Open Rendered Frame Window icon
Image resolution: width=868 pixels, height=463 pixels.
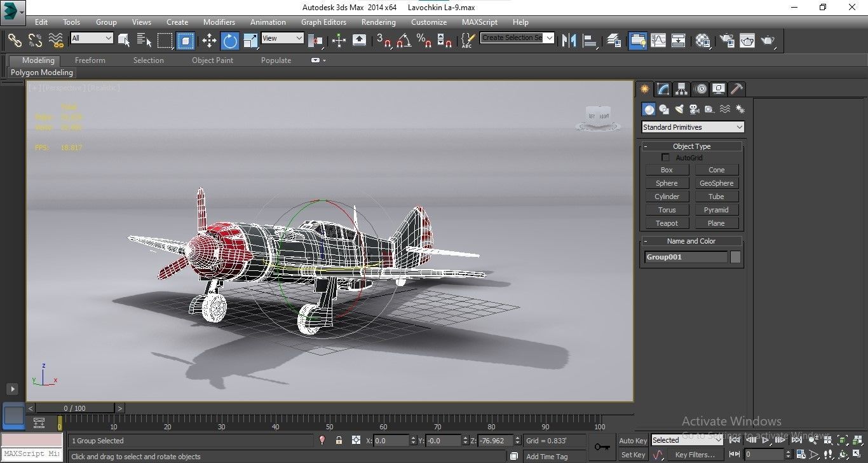[x=747, y=41]
